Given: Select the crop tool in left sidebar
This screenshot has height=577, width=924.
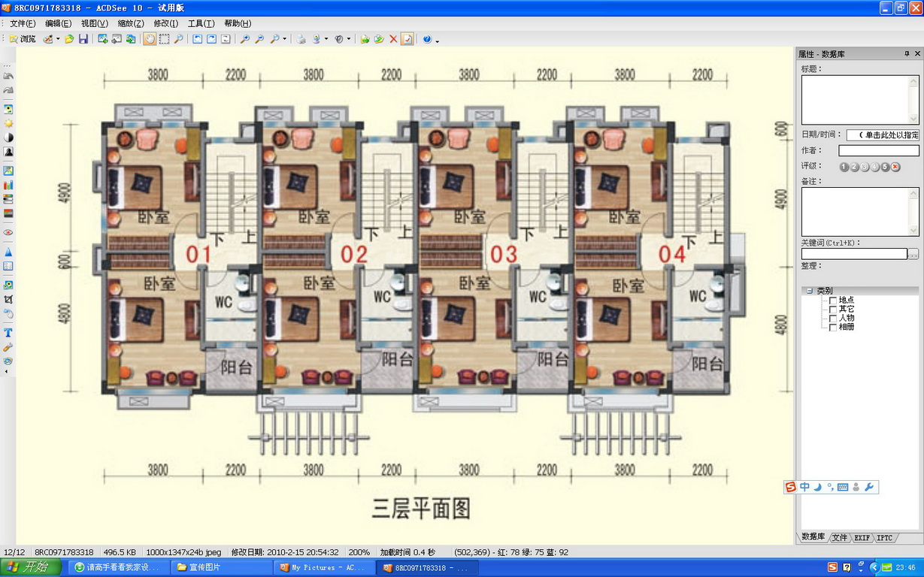Looking at the screenshot, I should point(8,299).
